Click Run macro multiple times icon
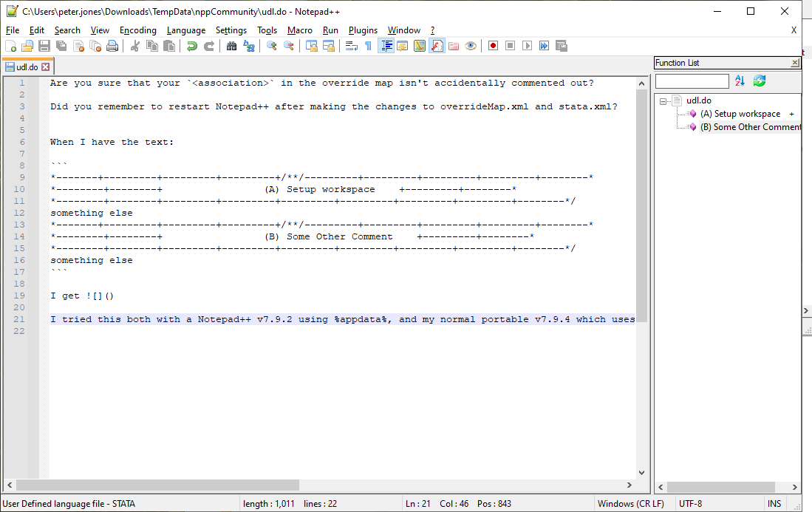The image size is (812, 512). click(x=545, y=46)
